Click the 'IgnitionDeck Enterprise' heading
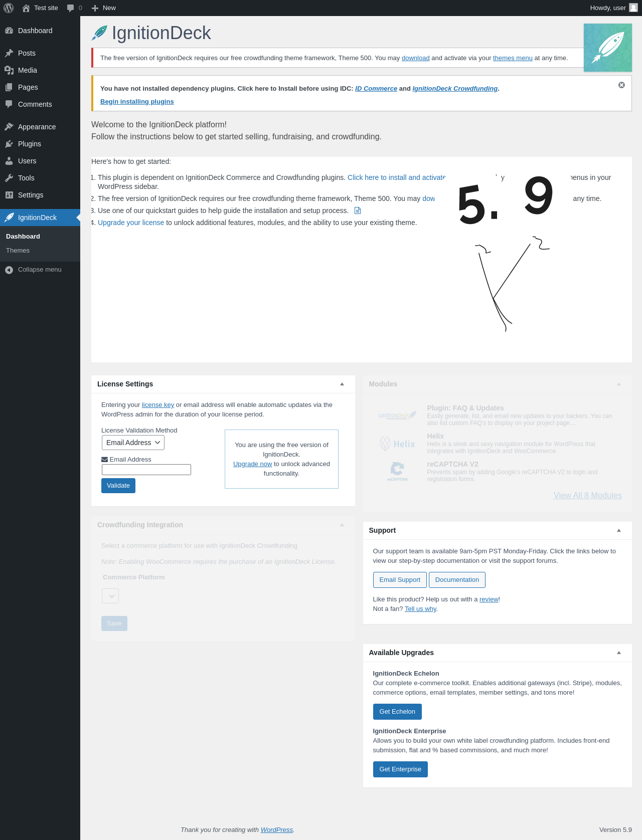 pos(409,731)
